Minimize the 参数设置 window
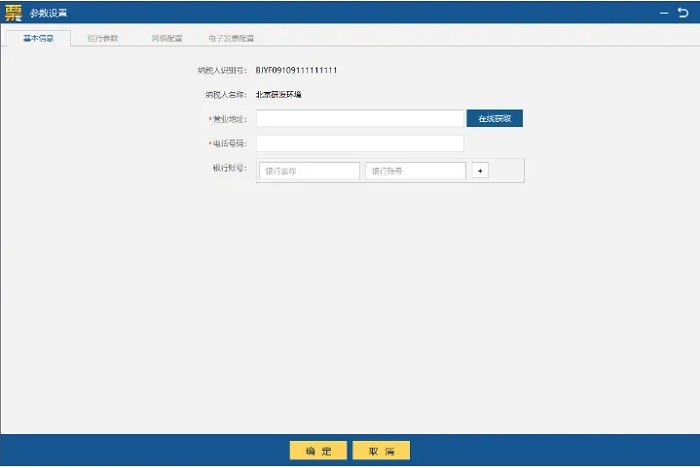700x468 pixels. (x=664, y=12)
